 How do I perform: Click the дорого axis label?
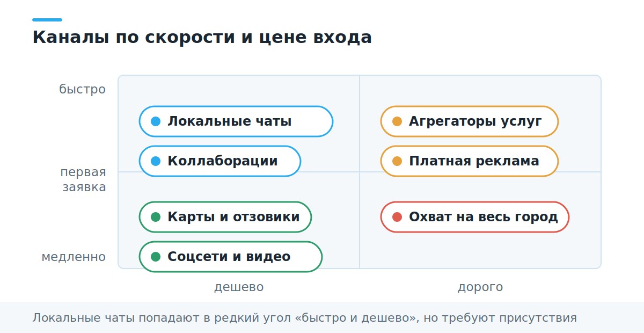tap(480, 287)
